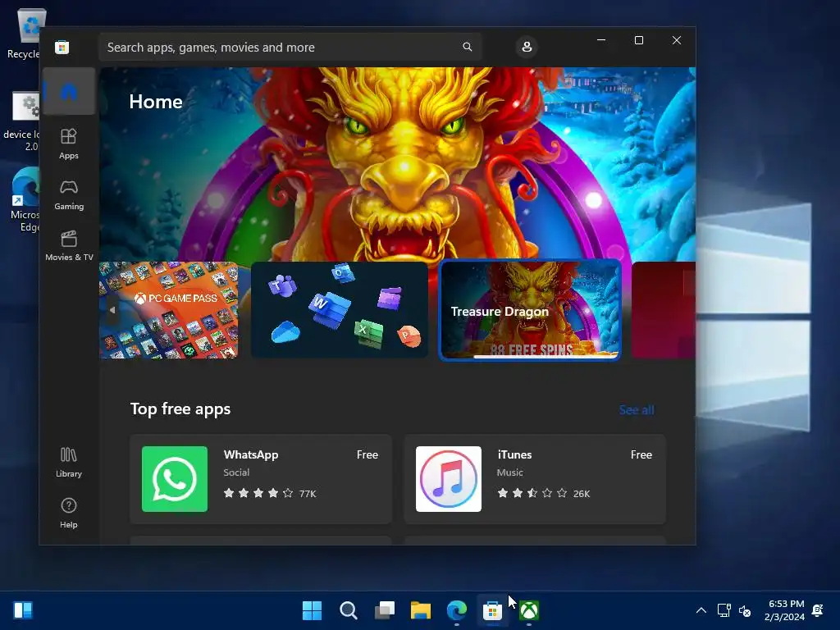840x630 pixels.
Task: Click the Free price label on iTunes
Action: point(641,454)
